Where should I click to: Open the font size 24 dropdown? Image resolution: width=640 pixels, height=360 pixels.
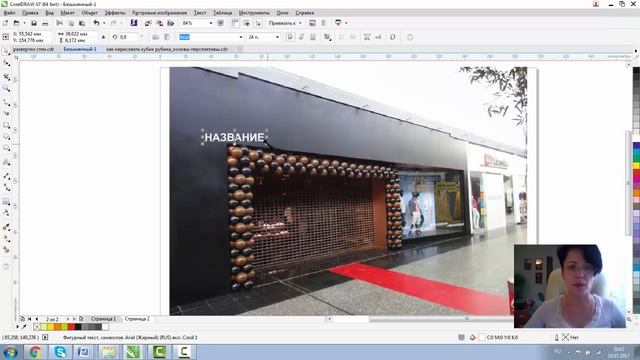(277, 37)
